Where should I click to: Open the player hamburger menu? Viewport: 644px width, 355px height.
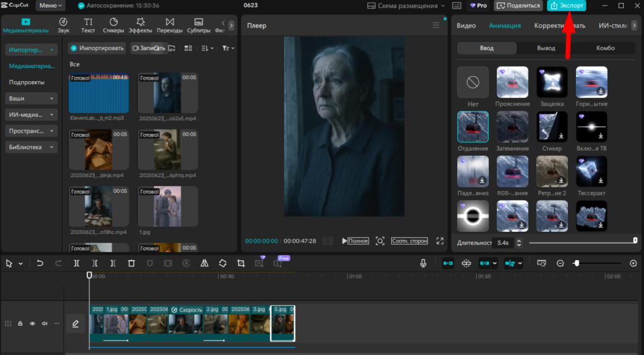pyautogui.click(x=436, y=25)
